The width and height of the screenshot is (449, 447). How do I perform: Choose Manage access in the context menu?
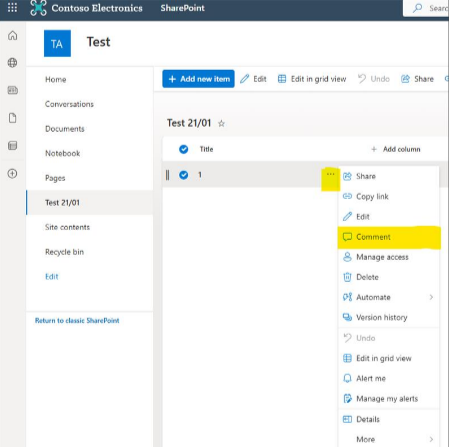[389, 257]
